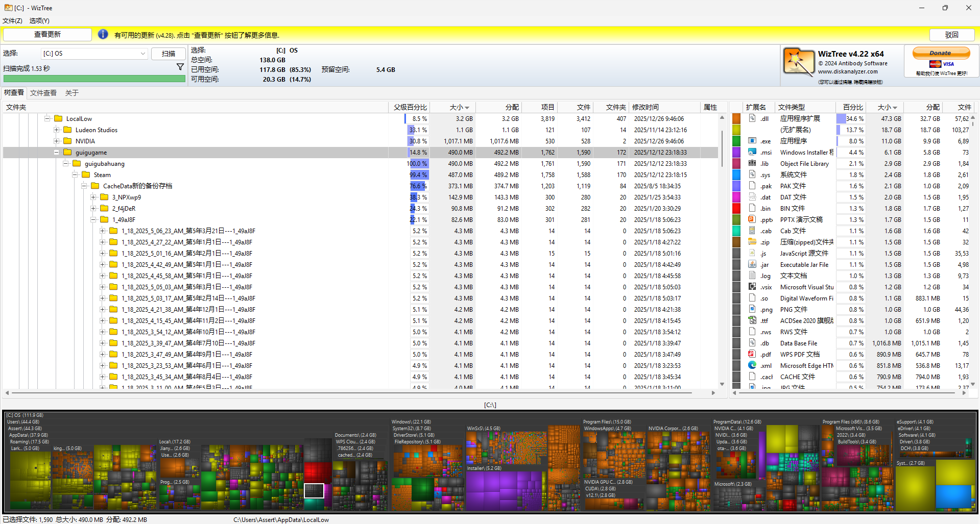Collapse the LocalLow folder
Image resolution: width=980 pixels, height=524 pixels.
point(47,118)
